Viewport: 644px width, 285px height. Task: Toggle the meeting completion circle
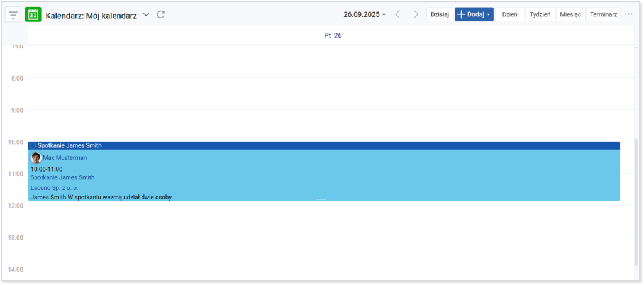pos(33,146)
